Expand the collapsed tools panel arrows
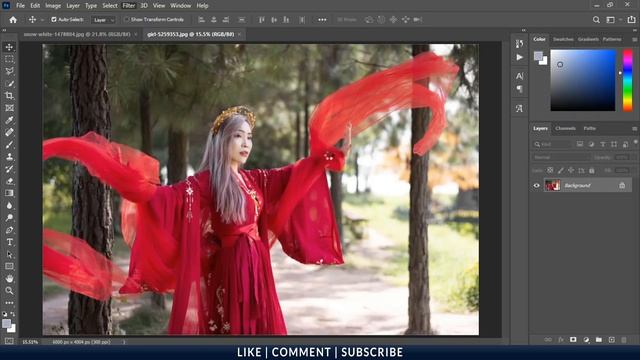Image resolution: width=640 pixels, height=360 pixels. click(x=4, y=30)
